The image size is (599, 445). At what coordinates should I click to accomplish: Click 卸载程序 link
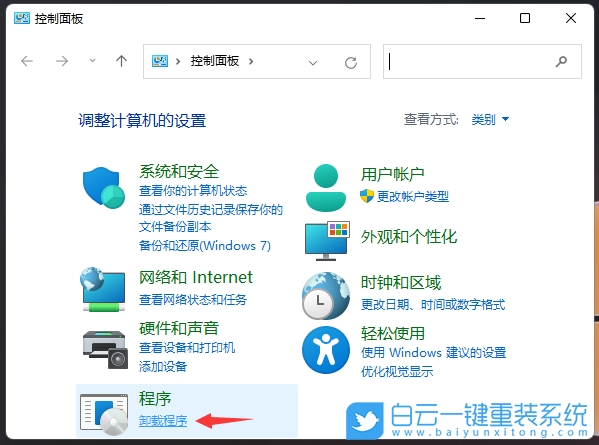163,421
